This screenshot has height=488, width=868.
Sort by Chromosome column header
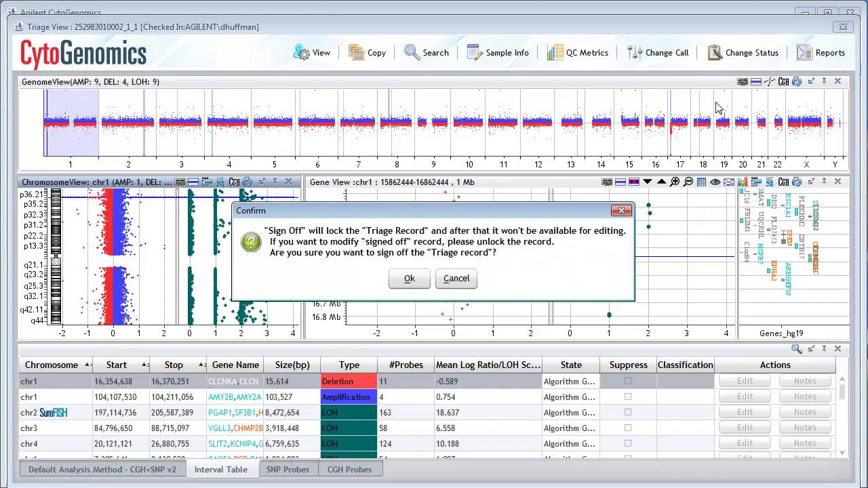tap(56, 365)
